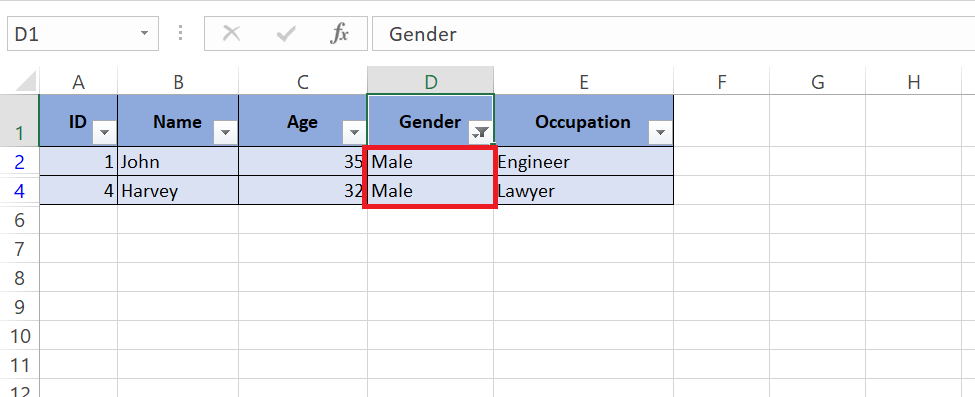Select the Male cell in Harvey's row
This screenshot has width=975, height=397.
click(x=430, y=190)
